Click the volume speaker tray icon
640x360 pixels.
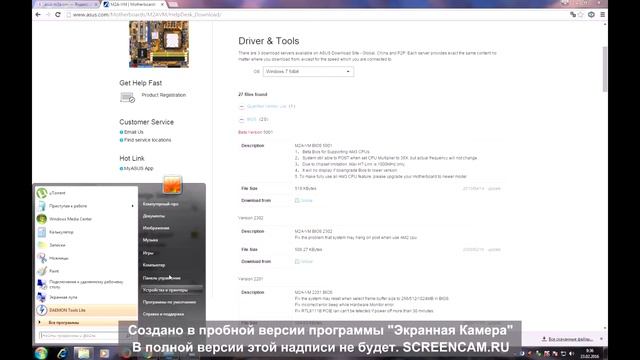pyautogui.click(x=571, y=353)
